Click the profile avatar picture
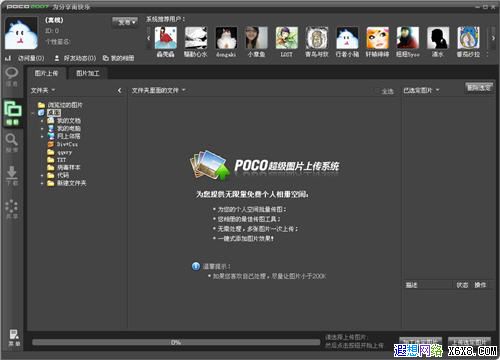Viewport: 500px width, 360px height. [x=21, y=33]
